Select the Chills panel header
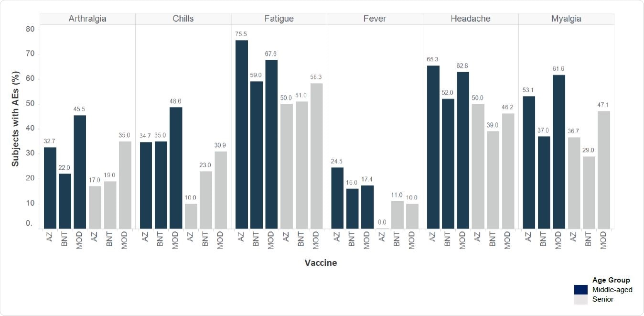The height and width of the screenshot is (316, 644). [x=183, y=19]
